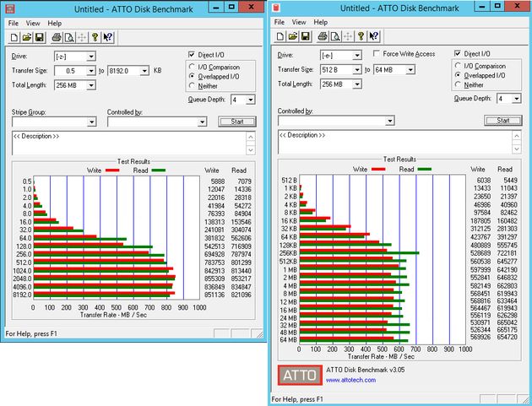Click Description scroll-up arrow in right window
This screenshot has width=532, height=406.
[517, 135]
